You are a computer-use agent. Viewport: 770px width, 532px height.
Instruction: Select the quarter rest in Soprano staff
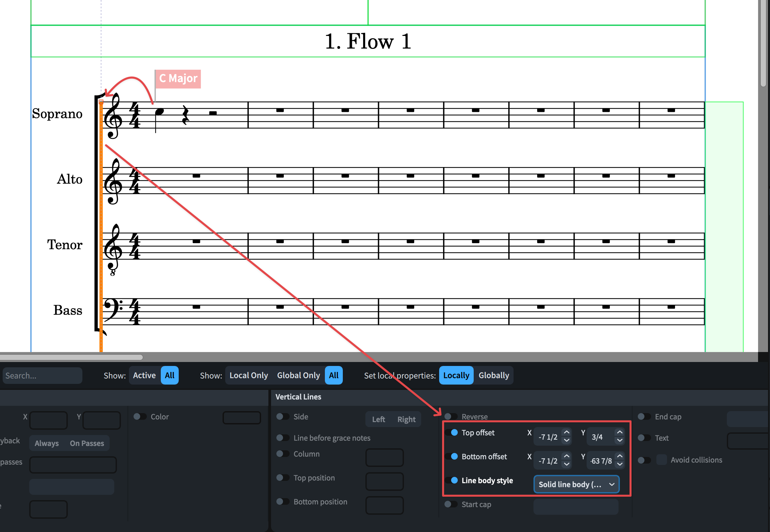tap(185, 115)
